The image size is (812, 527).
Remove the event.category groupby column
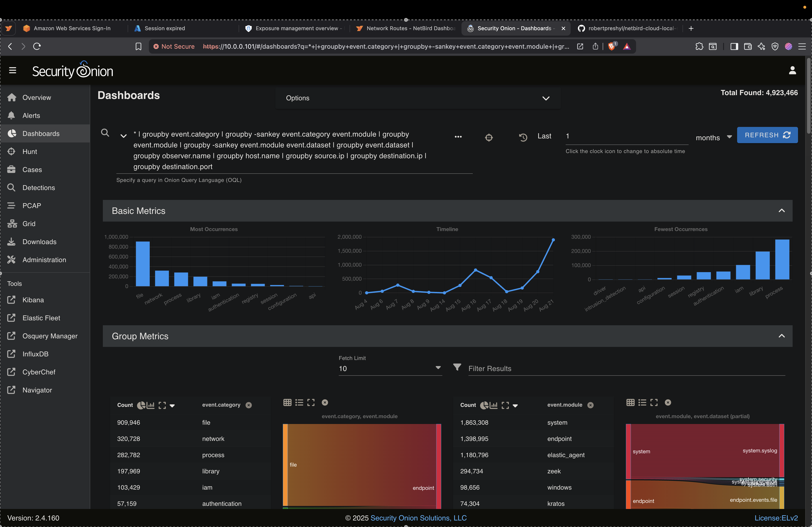[249, 405]
